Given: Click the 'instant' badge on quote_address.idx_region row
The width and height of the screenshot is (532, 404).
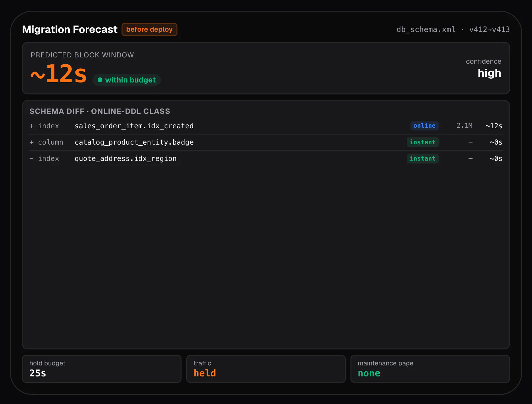Looking at the screenshot, I should (x=422, y=158).
